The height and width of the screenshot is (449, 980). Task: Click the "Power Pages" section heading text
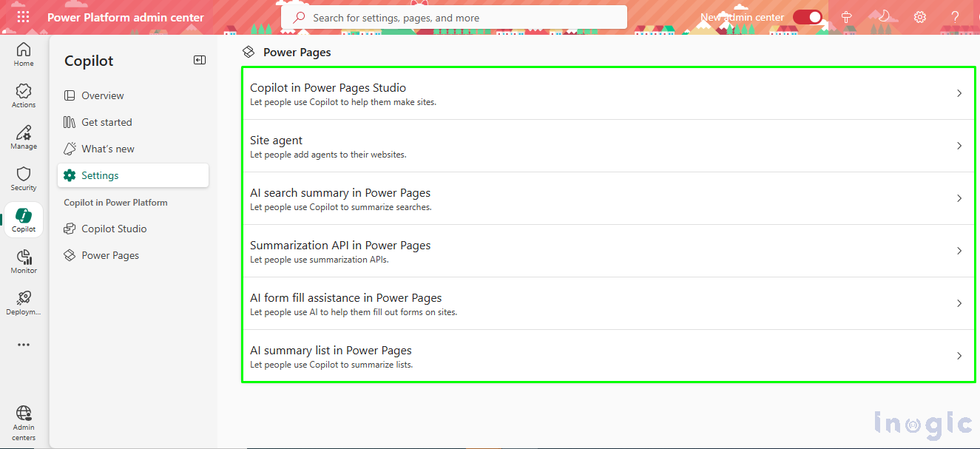click(x=297, y=53)
